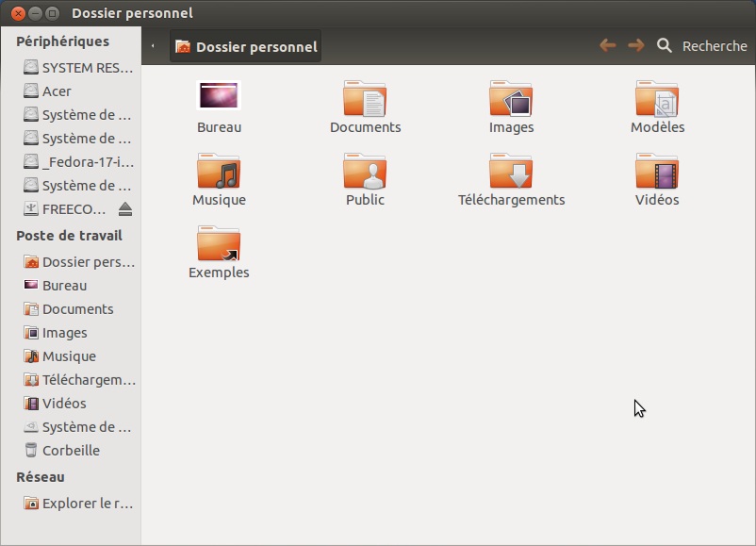756x546 pixels.
Task: Click the Dossier personnel path bar button
Action: (x=245, y=46)
